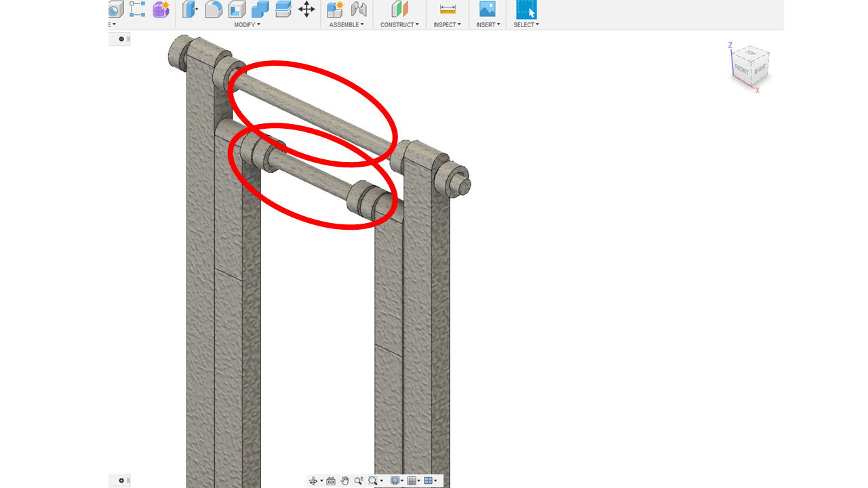Collapse the browser panel with minus button
The width and height of the screenshot is (868, 488).
(121, 39)
